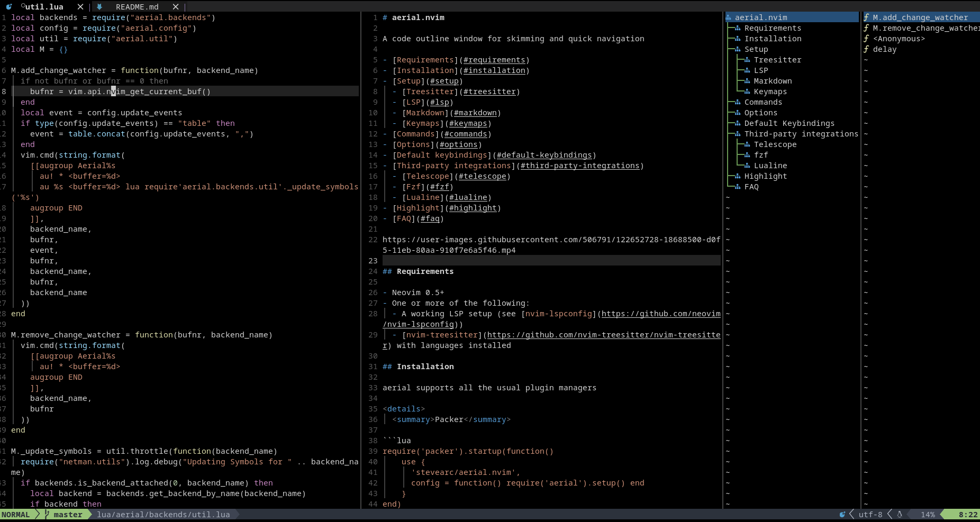Viewport: 980px width, 522px height.
Task: Click the outline symbol icon next to Requirements
Action: coord(737,28)
